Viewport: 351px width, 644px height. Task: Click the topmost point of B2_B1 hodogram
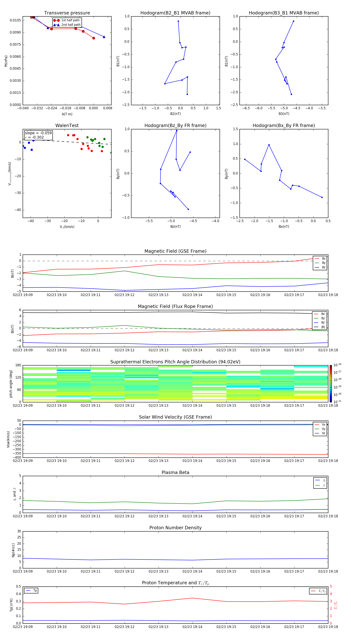coord(178,21)
